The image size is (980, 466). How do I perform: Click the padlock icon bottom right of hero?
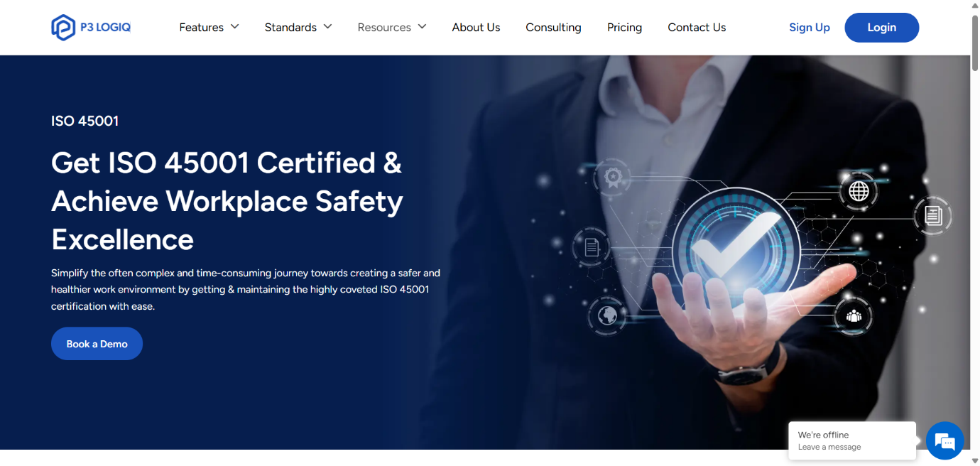854,315
